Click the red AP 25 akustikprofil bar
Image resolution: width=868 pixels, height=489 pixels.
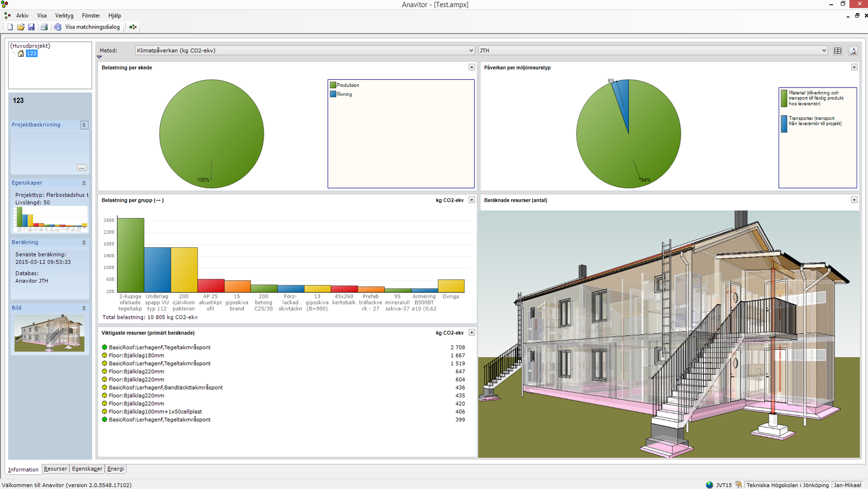point(211,286)
